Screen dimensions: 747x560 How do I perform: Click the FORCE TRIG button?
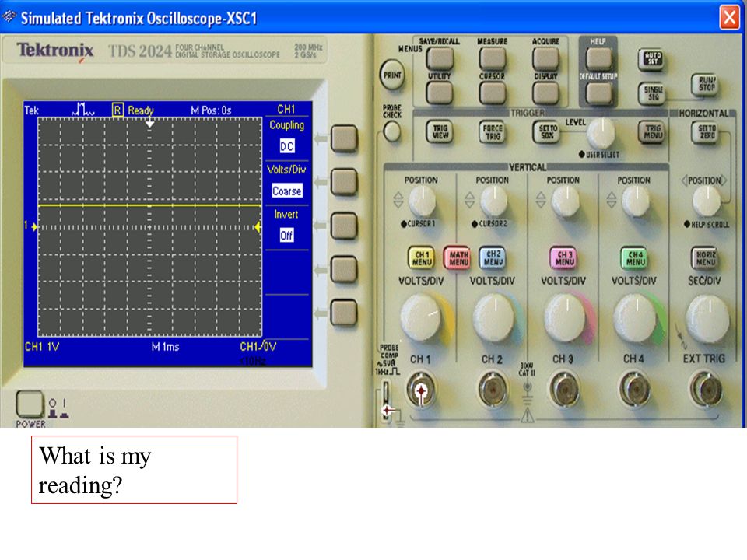pos(492,132)
